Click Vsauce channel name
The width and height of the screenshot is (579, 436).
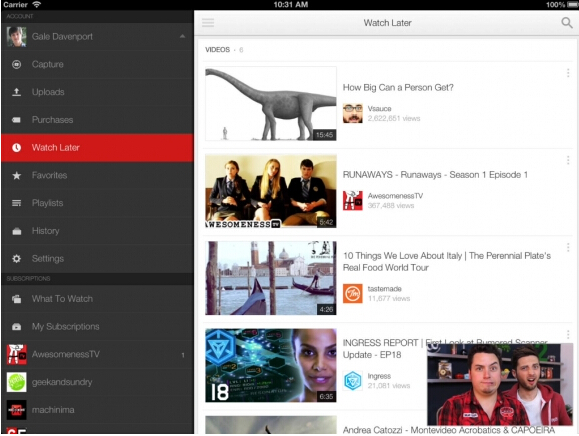379,109
